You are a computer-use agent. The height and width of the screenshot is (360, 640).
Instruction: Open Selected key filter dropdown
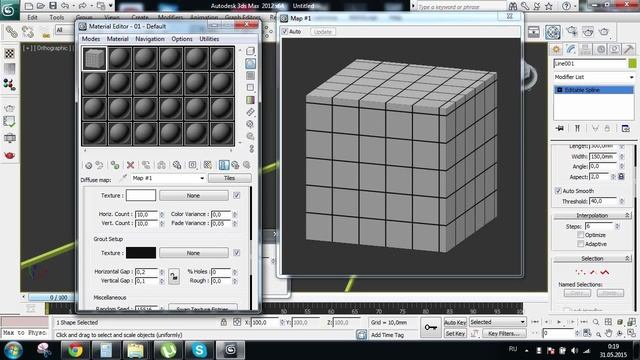pyautogui.click(x=522, y=322)
